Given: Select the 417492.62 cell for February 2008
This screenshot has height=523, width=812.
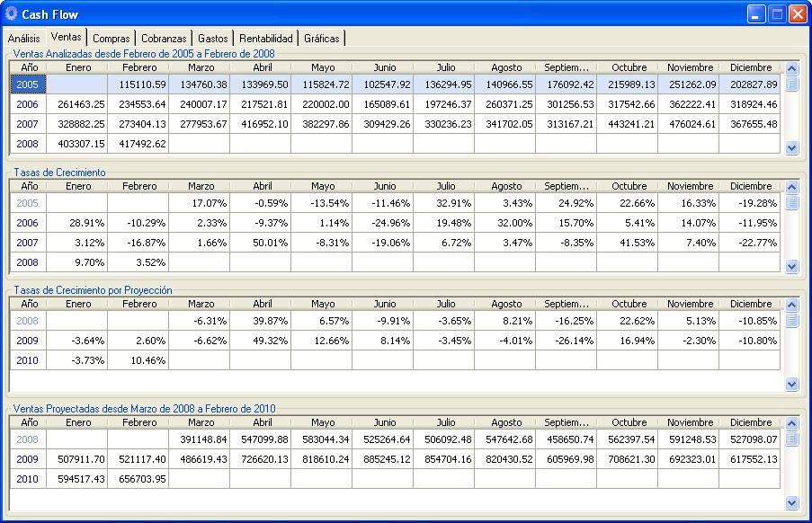Looking at the screenshot, I should coord(138,144).
